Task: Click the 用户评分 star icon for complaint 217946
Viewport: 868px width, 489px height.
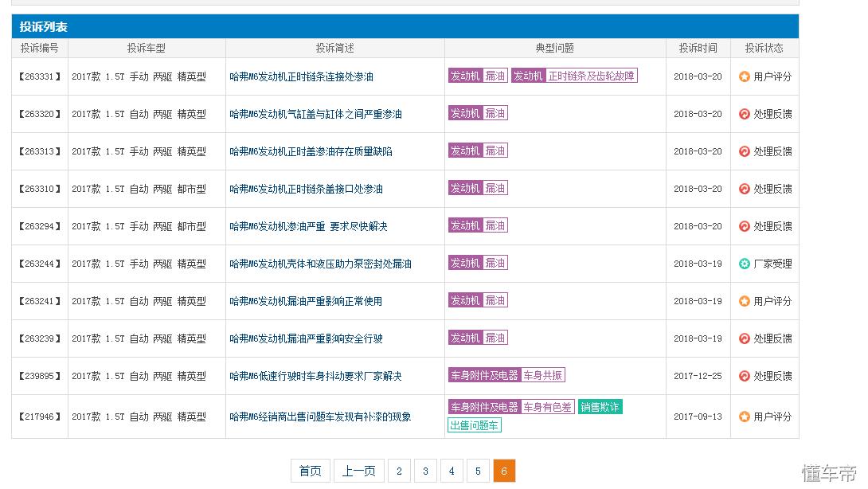Action: tap(743, 416)
